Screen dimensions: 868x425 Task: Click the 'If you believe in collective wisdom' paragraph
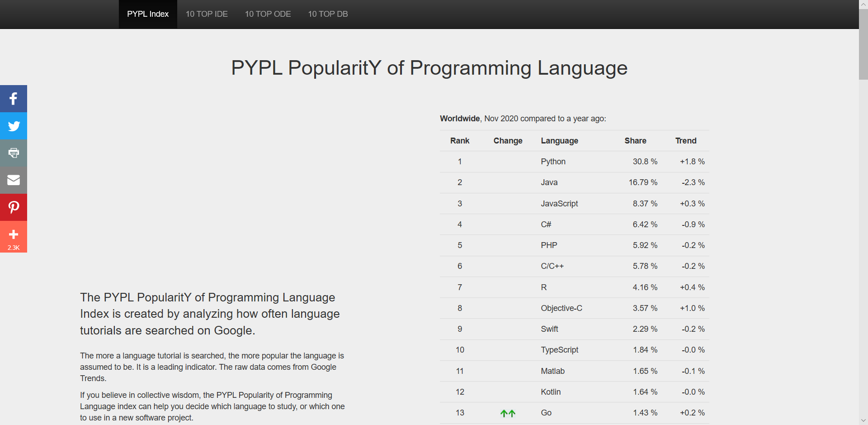tap(212, 406)
